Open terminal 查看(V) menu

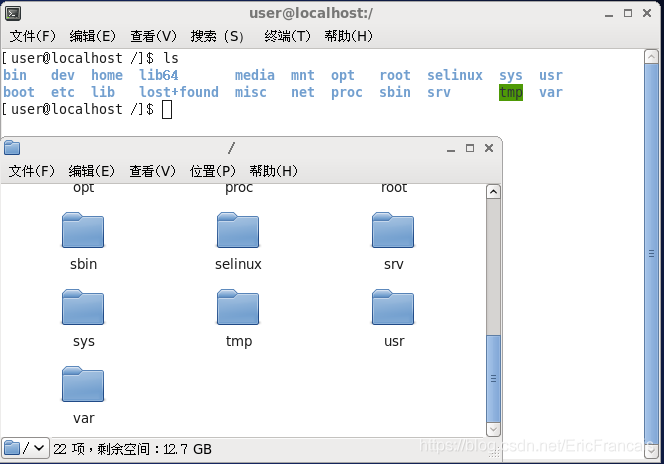(x=153, y=36)
